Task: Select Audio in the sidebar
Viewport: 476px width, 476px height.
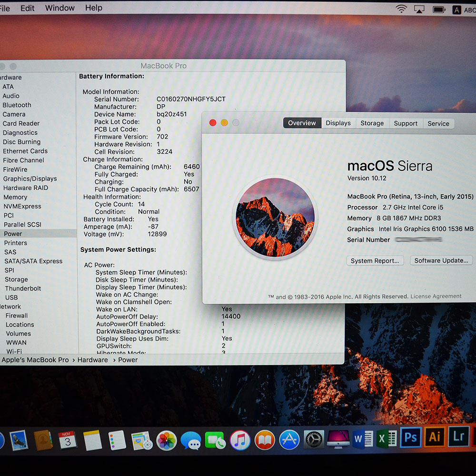Action: pyautogui.click(x=11, y=96)
